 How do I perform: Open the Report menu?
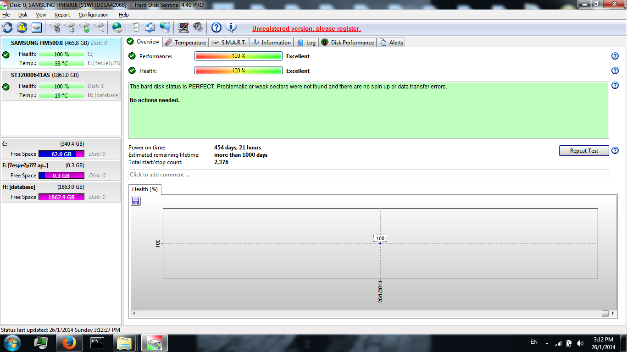click(62, 15)
